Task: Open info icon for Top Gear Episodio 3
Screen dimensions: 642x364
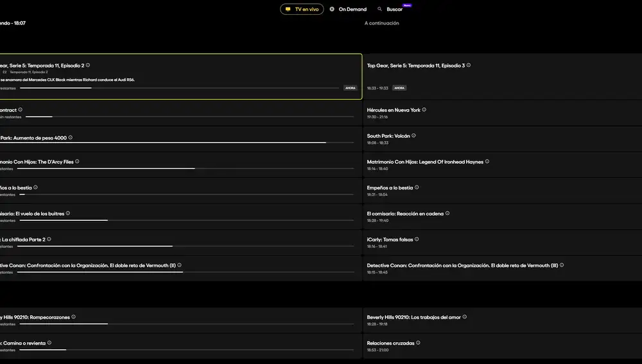Action: pyautogui.click(x=469, y=65)
